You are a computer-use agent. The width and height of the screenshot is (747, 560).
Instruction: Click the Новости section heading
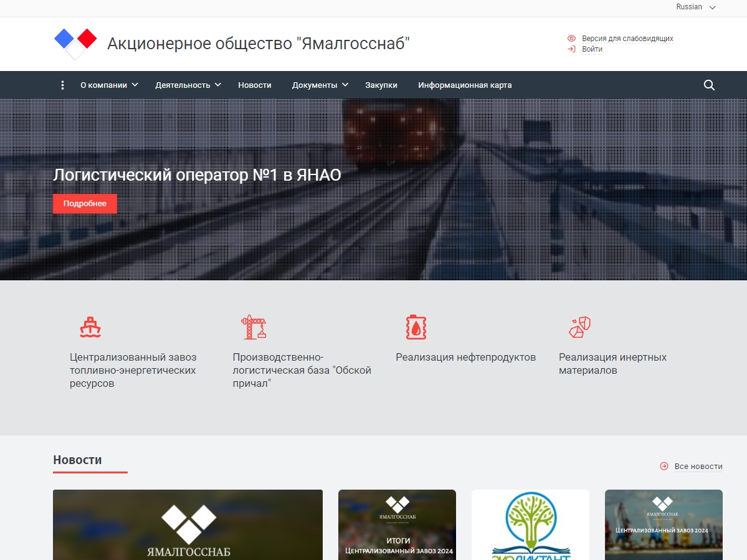78,460
